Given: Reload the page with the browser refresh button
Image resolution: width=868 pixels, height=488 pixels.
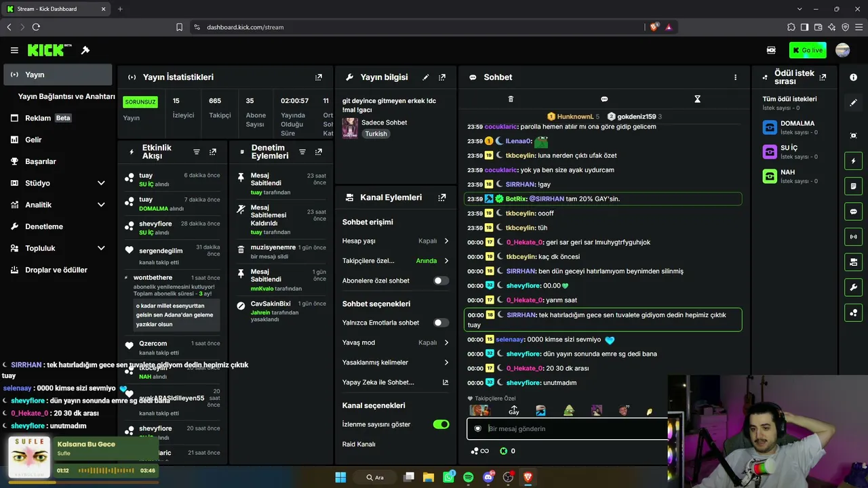Looking at the screenshot, I should click(36, 27).
